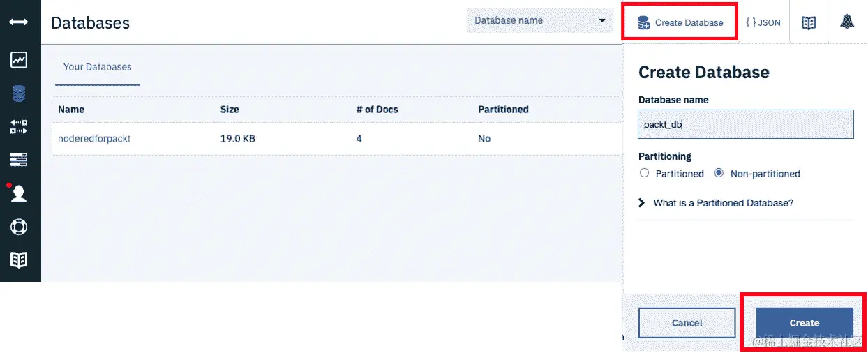Switch to Your Databases tab
The image size is (868, 353).
point(98,67)
